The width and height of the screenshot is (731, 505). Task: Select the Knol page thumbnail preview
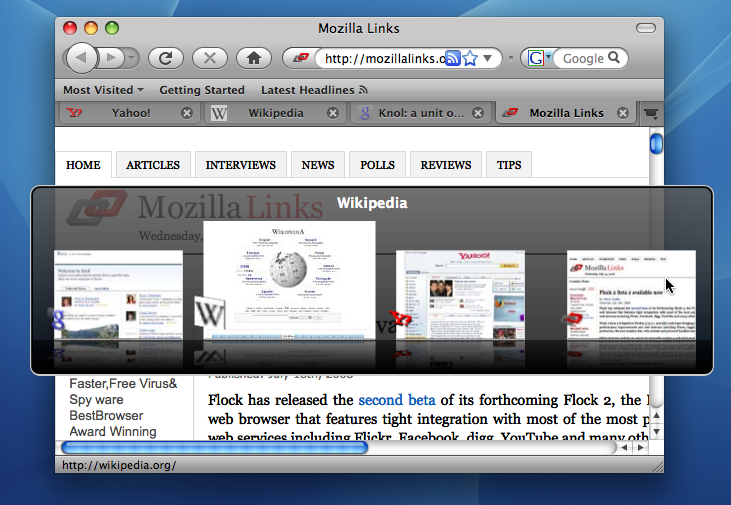119,295
